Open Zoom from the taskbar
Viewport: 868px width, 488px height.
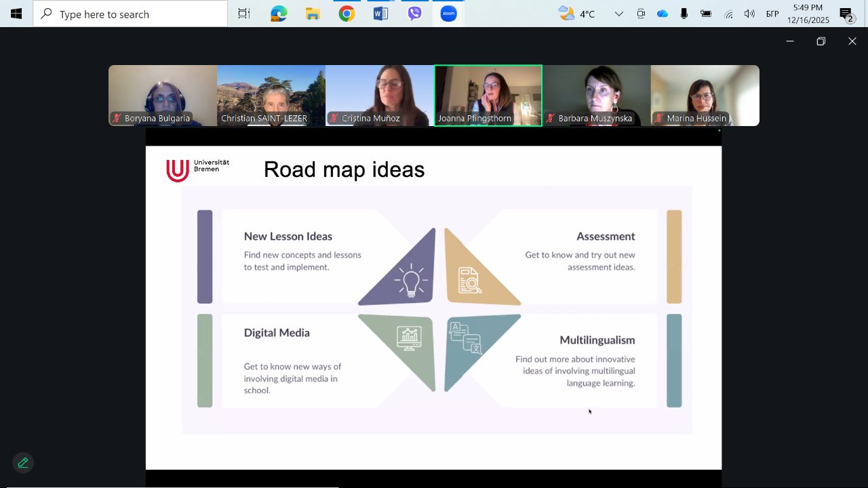[448, 14]
